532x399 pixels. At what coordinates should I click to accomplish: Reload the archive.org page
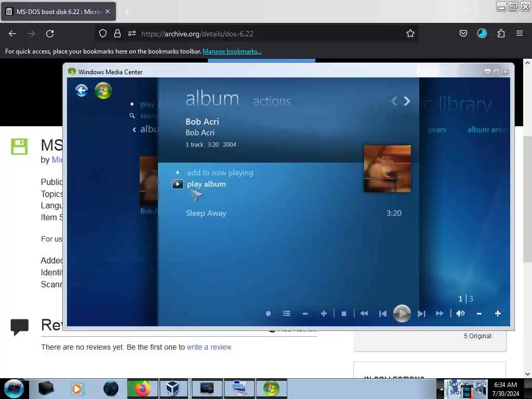(x=50, y=34)
